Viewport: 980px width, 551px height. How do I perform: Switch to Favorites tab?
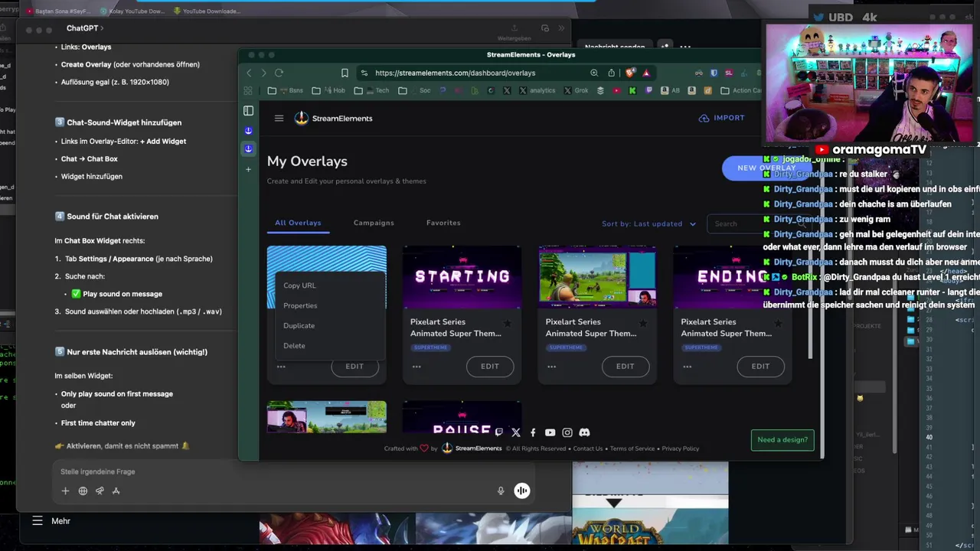443,223
